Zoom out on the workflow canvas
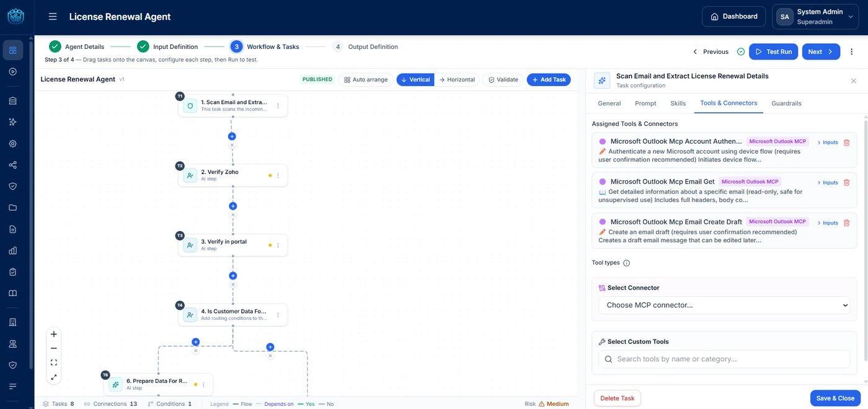This screenshot has height=409, width=868. (x=54, y=348)
